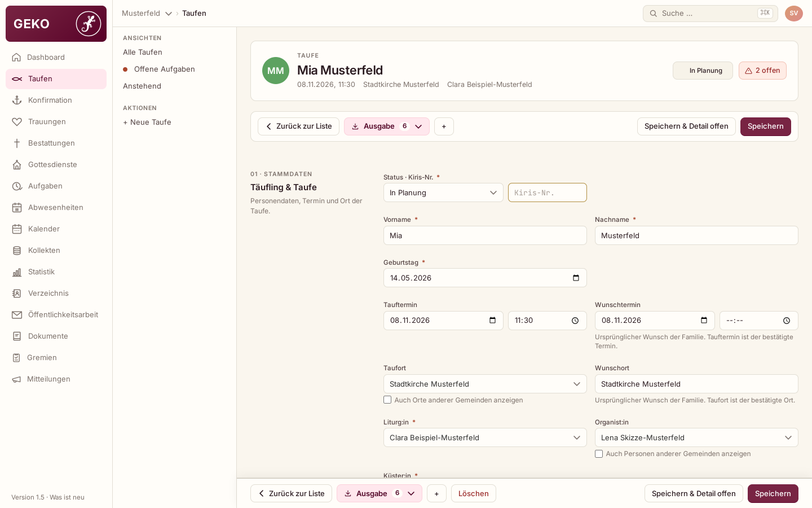Click the bottom Löschen button
Viewport: 812px width, 508px height.
pyautogui.click(x=474, y=493)
